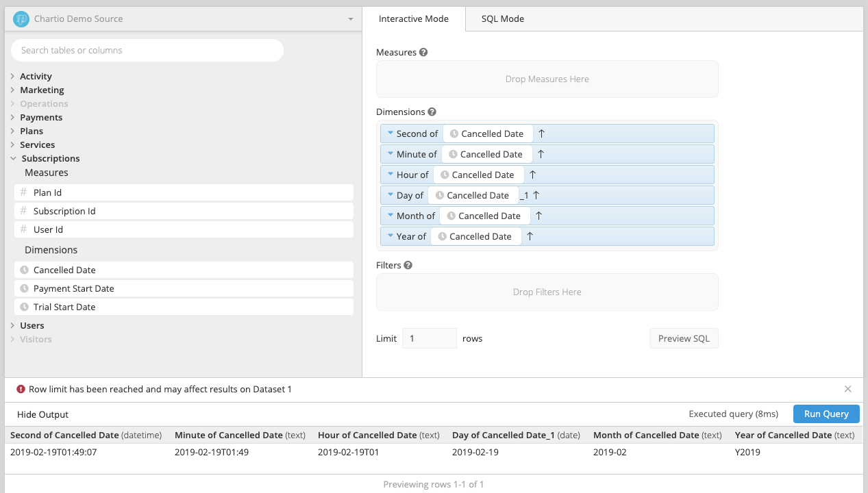
Task: Toggle sort arrow on Second of row
Action: 541,134
